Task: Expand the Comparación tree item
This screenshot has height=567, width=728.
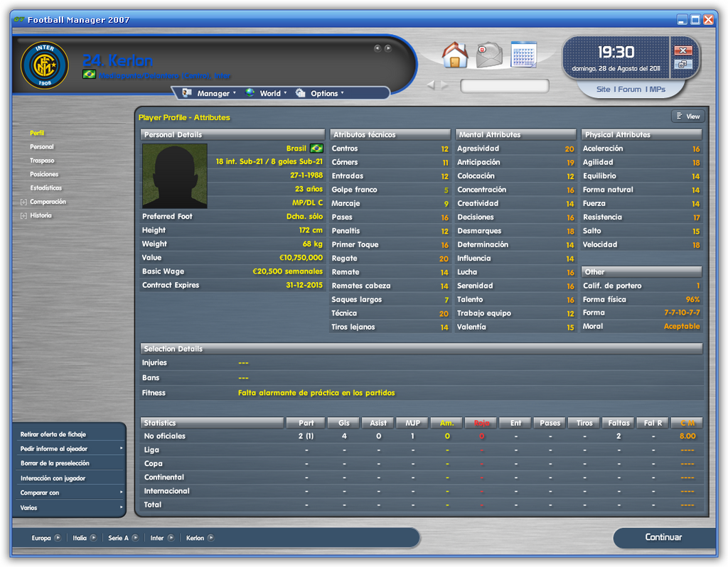Action: pyautogui.click(x=23, y=202)
